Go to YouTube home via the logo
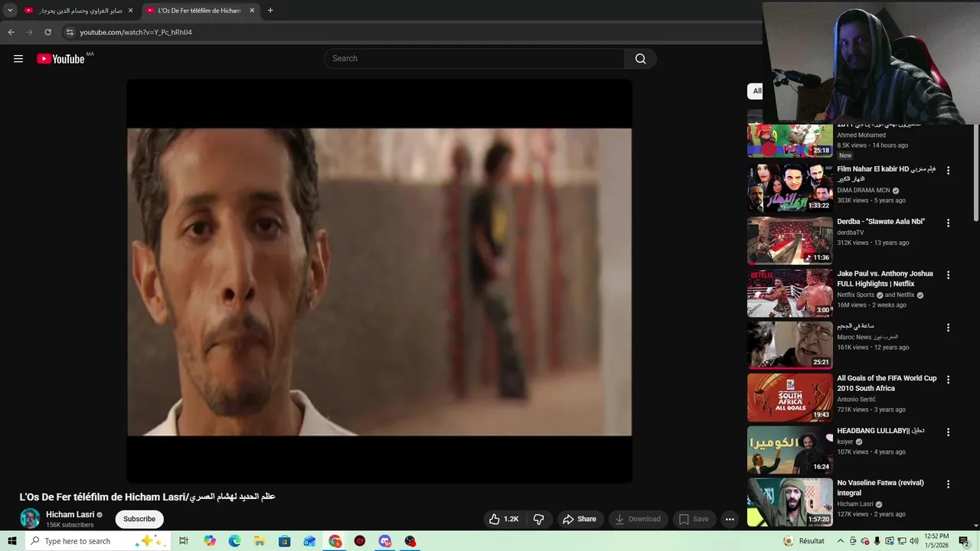 (60, 59)
